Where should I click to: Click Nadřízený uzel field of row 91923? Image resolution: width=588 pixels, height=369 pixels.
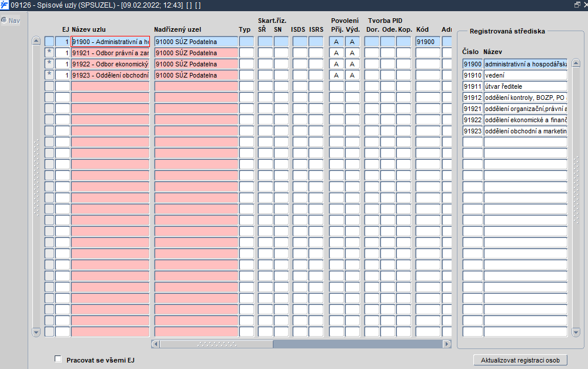coord(196,75)
